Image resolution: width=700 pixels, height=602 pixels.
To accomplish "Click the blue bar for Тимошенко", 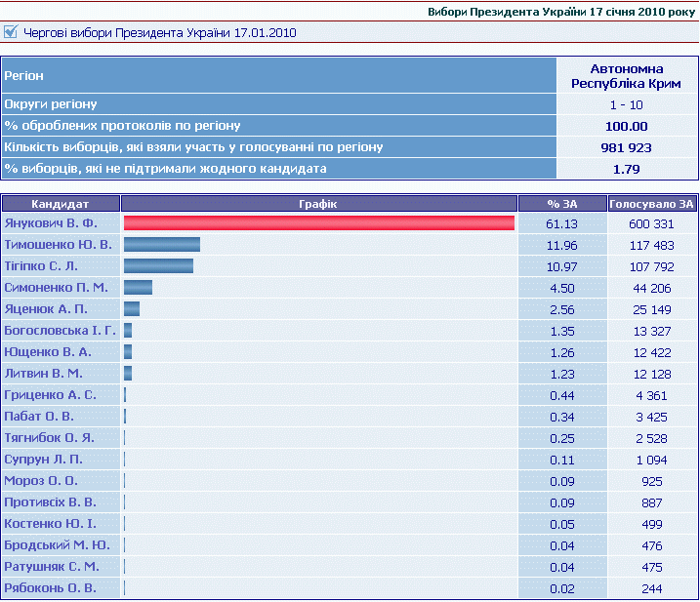I will (x=161, y=245).
